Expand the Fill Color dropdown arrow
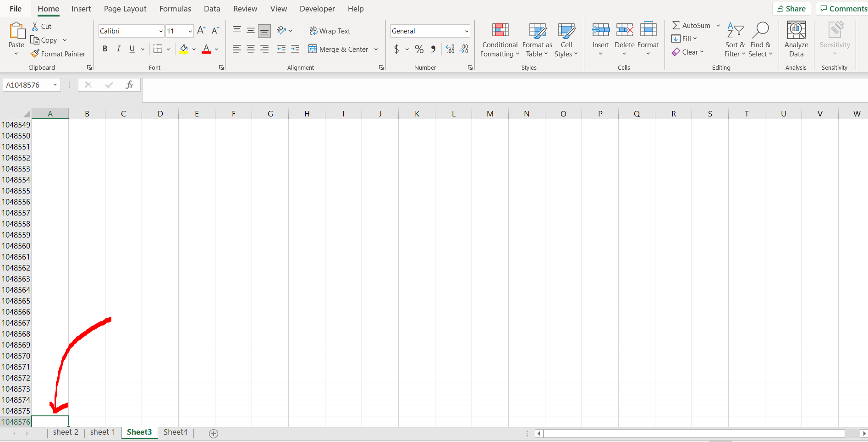The height and width of the screenshot is (442, 868). (x=193, y=49)
